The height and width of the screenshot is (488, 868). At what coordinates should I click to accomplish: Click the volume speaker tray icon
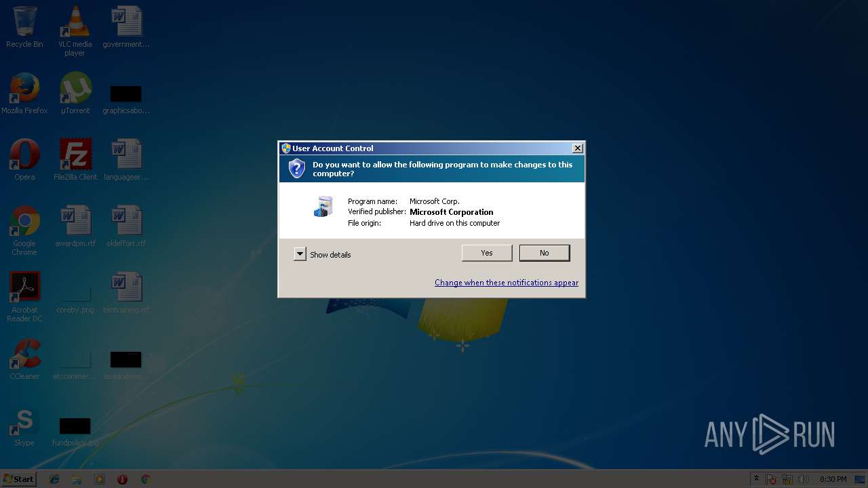click(804, 479)
